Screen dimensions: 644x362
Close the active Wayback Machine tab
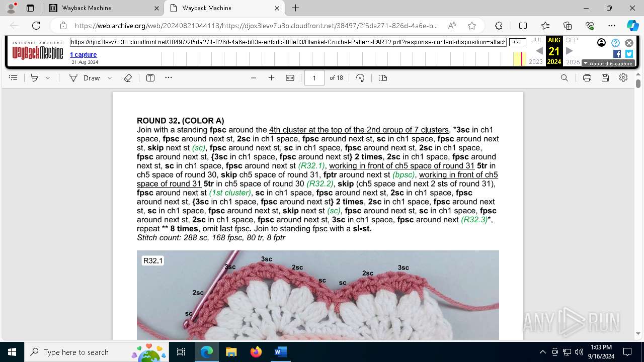pos(277,8)
